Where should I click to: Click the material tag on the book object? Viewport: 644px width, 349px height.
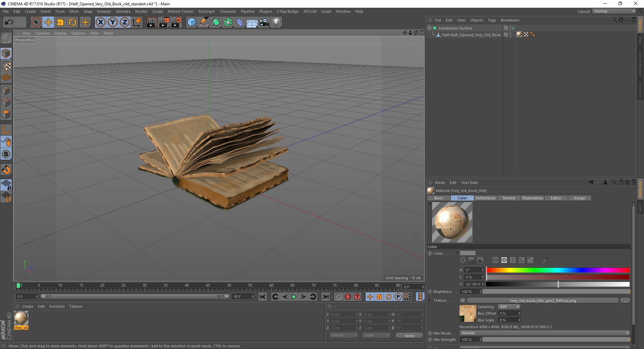point(519,34)
